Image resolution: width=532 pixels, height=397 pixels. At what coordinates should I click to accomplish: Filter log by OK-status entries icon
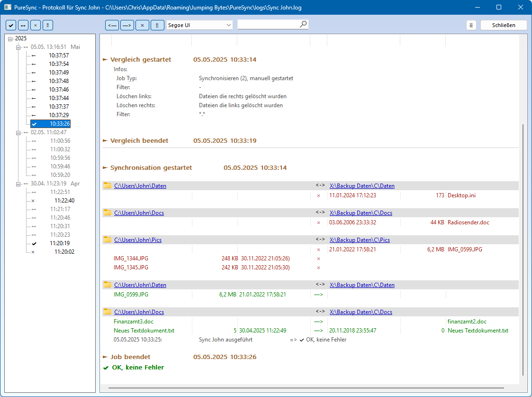10,25
